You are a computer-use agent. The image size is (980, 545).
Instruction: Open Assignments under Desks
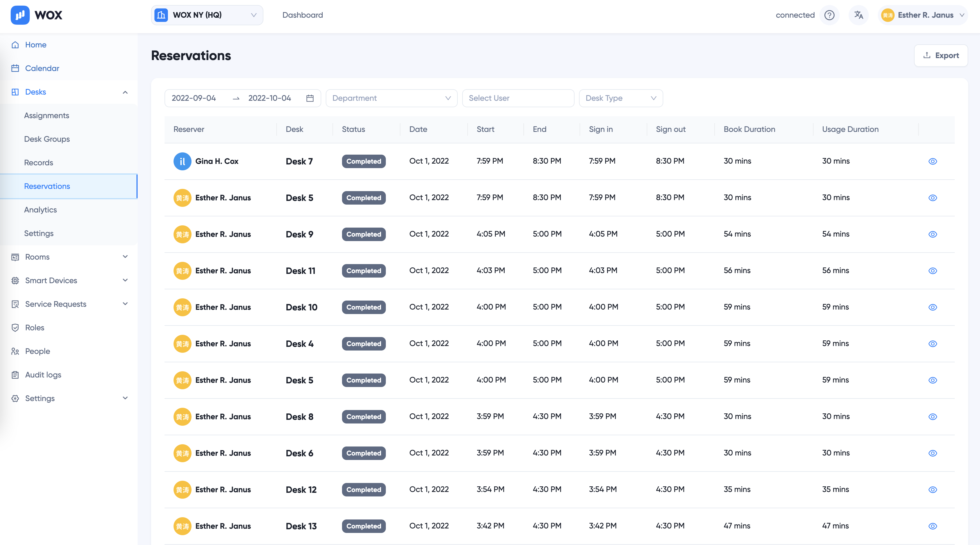point(46,116)
